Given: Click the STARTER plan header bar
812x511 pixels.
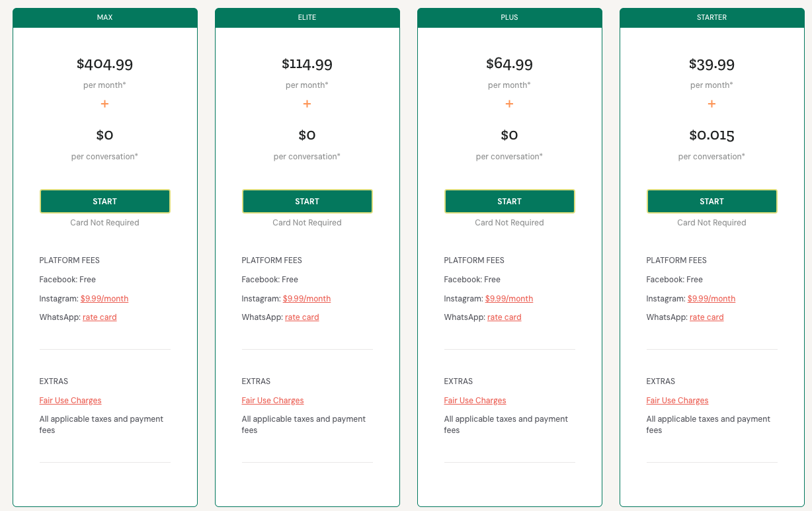Looking at the screenshot, I should pyautogui.click(x=711, y=18).
